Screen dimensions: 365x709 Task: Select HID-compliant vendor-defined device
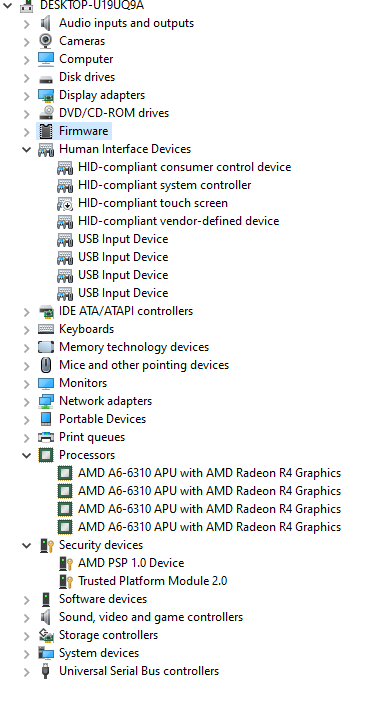[179, 221]
